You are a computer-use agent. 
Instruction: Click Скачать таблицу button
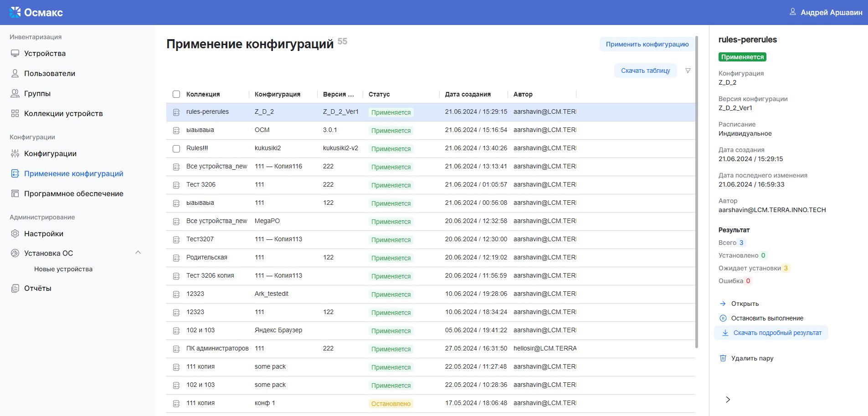pyautogui.click(x=645, y=71)
